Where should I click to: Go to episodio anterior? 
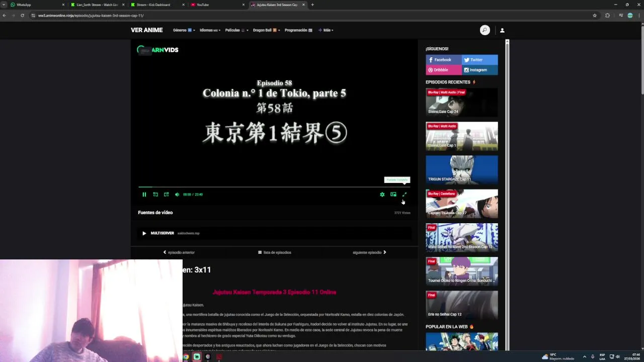[179, 252]
